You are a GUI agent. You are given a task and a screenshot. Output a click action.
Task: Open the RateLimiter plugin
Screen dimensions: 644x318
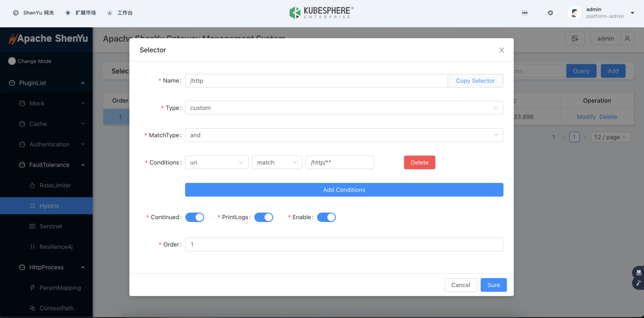click(x=46, y=185)
